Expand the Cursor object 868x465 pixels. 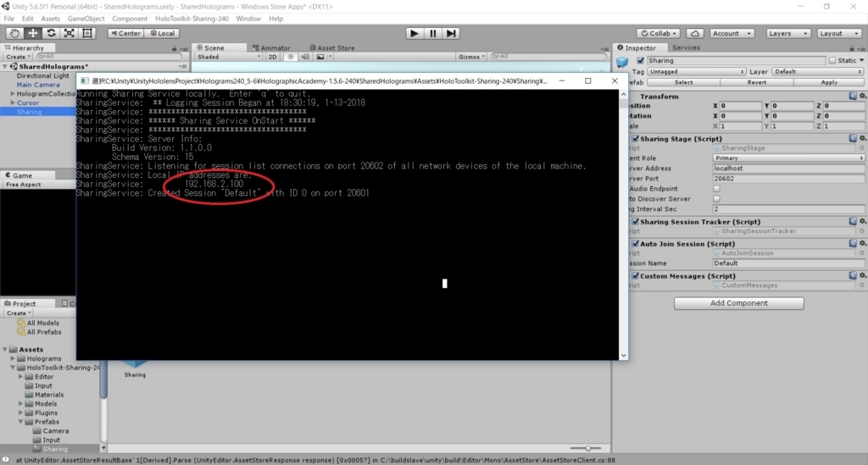(12, 102)
